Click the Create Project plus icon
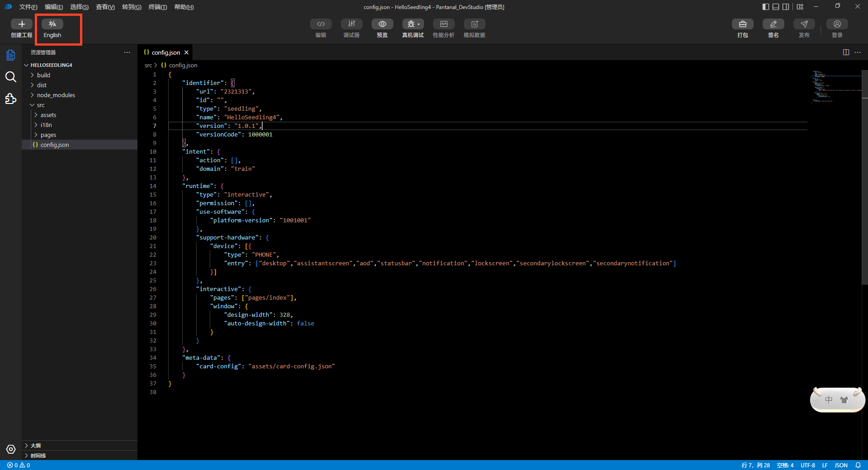 pyautogui.click(x=22, y=24)
